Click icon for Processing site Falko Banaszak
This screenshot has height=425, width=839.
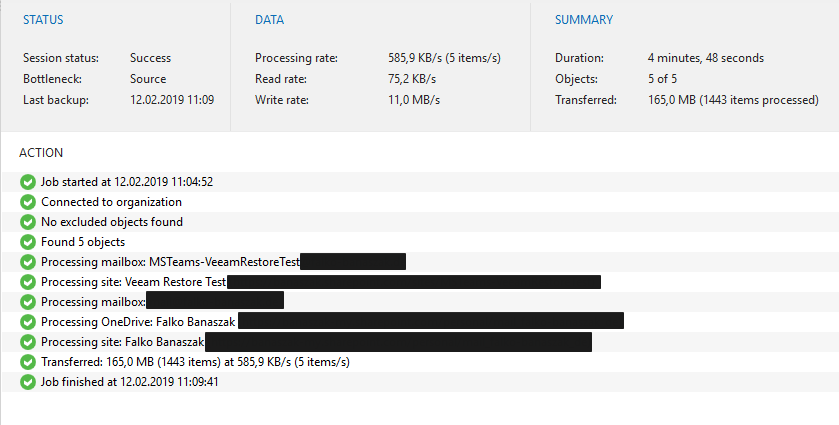coord(28,342)
